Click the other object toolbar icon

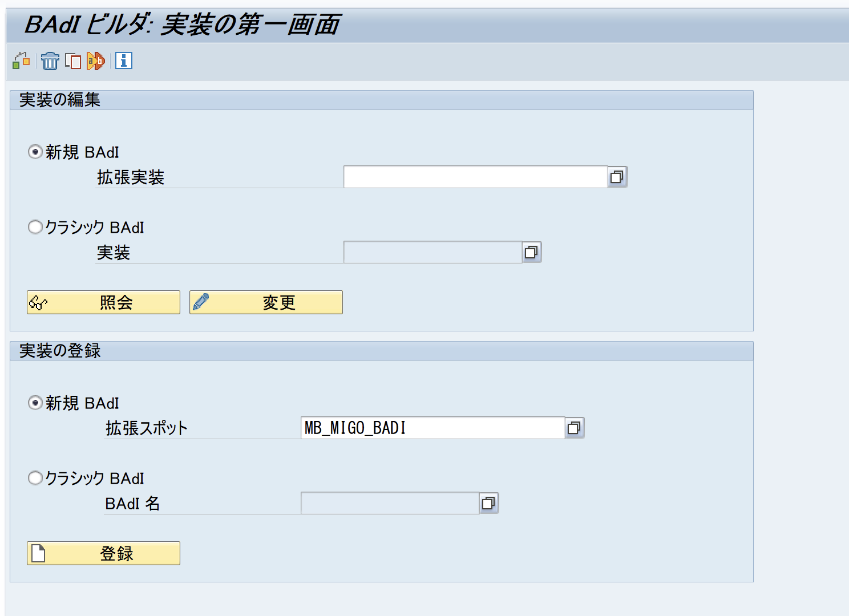point(21,60)
